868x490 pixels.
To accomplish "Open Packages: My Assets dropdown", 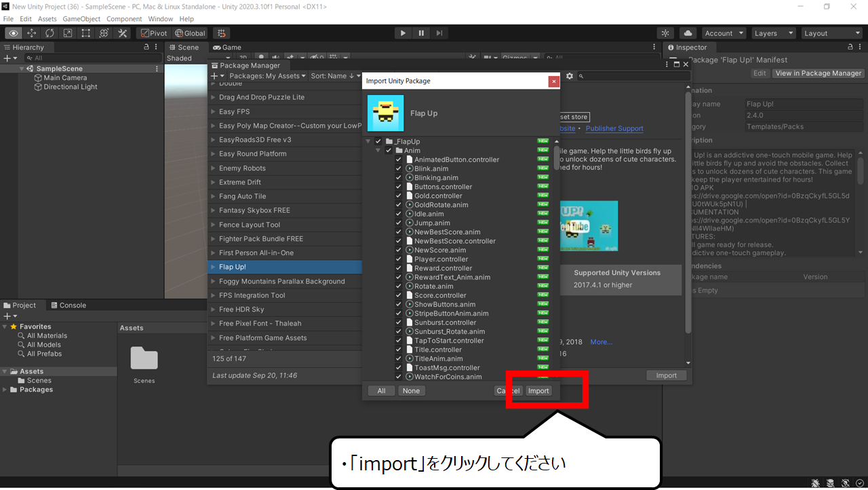I will 267,76.
